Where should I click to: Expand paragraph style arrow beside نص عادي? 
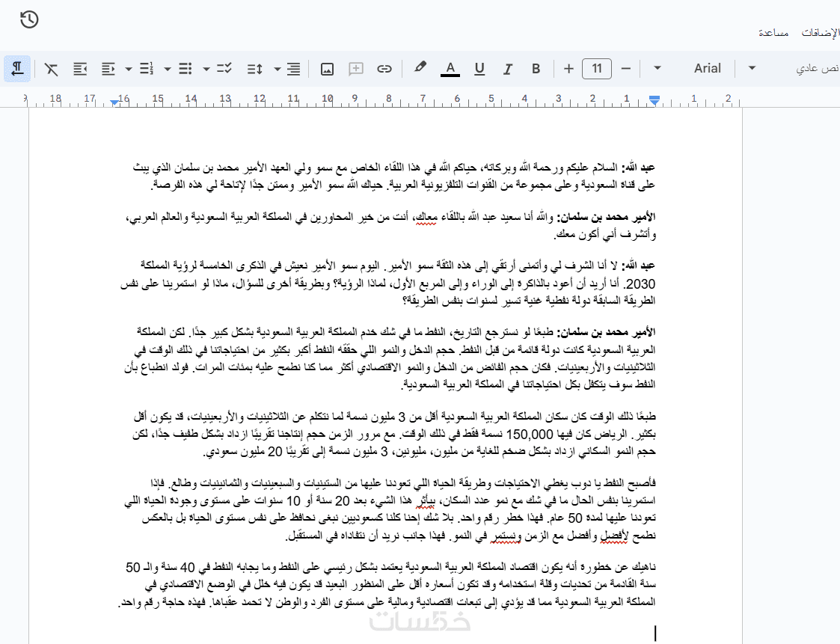point(752,68)
